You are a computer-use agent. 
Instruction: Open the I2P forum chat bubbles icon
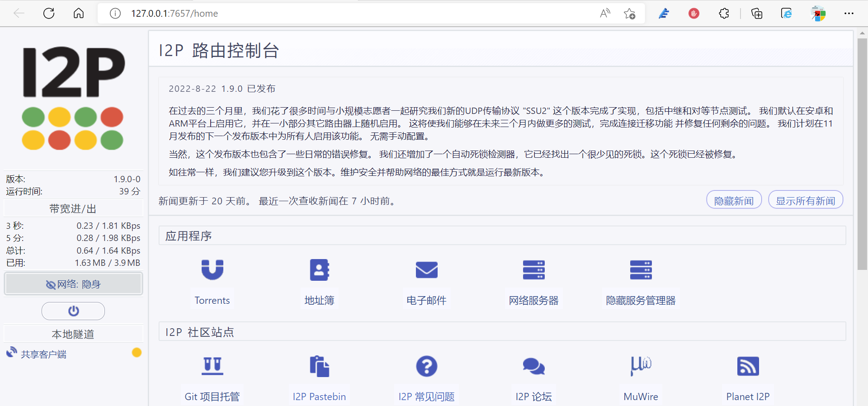click(x=533, y=366)
